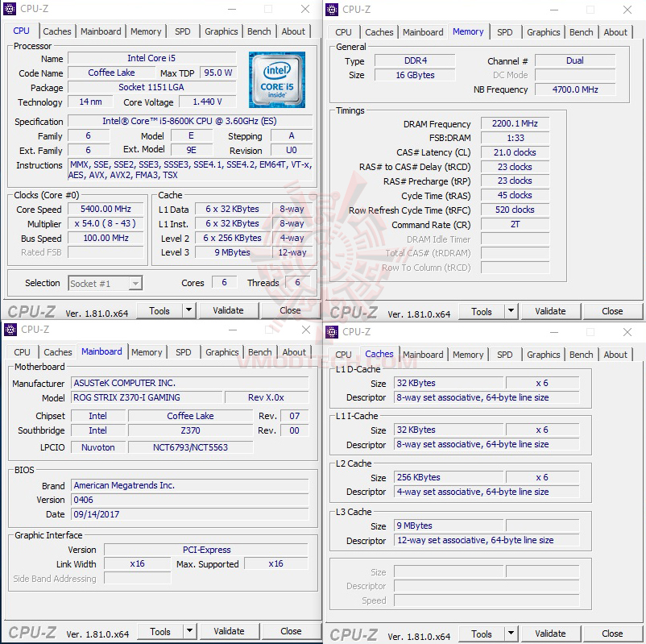Click Command Rate value 2T

[515, 225]
